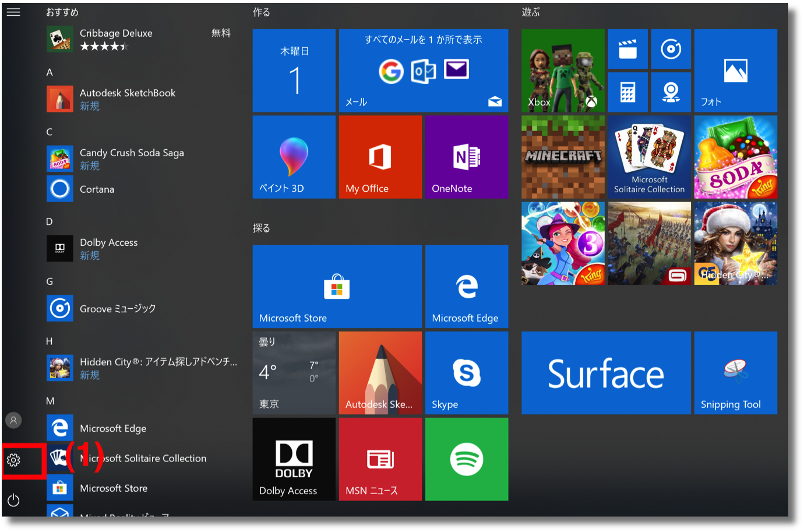Open the Maps webcam-pin small tile
The height and width of the screenshot is (532, 804).
(x=671, y=92)
